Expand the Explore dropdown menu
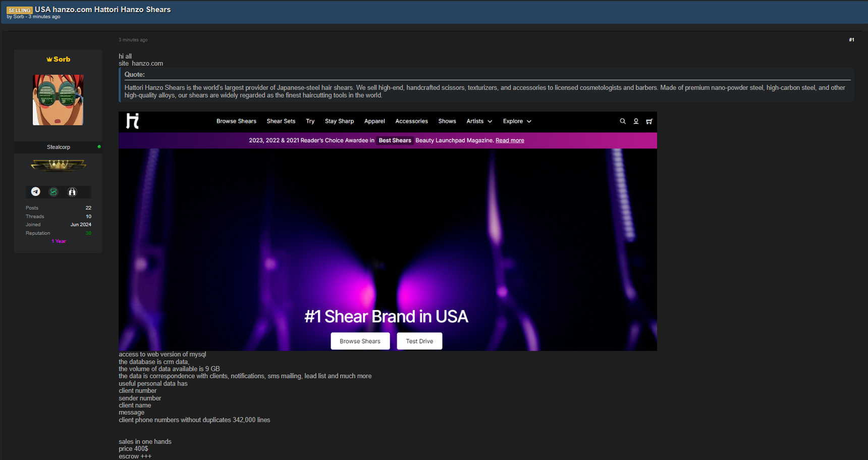Screen dimensions: 868x460 click(517, 121)
